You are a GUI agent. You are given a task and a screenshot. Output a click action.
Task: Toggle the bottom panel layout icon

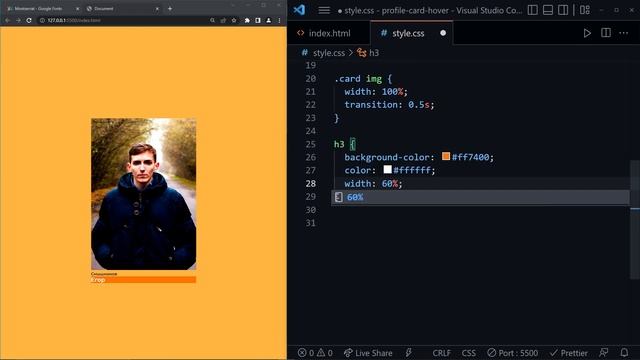point(548,10)
